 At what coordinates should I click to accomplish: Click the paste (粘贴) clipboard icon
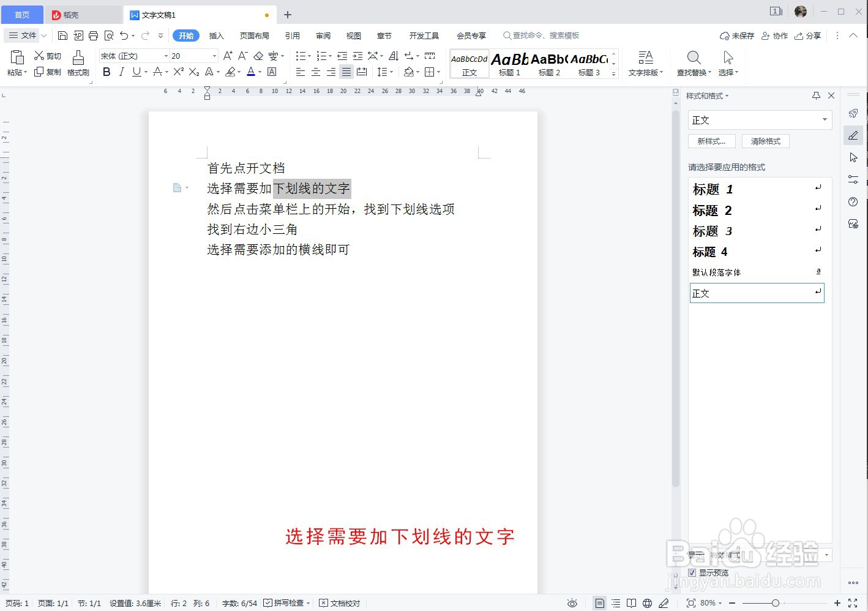[17, 58]
